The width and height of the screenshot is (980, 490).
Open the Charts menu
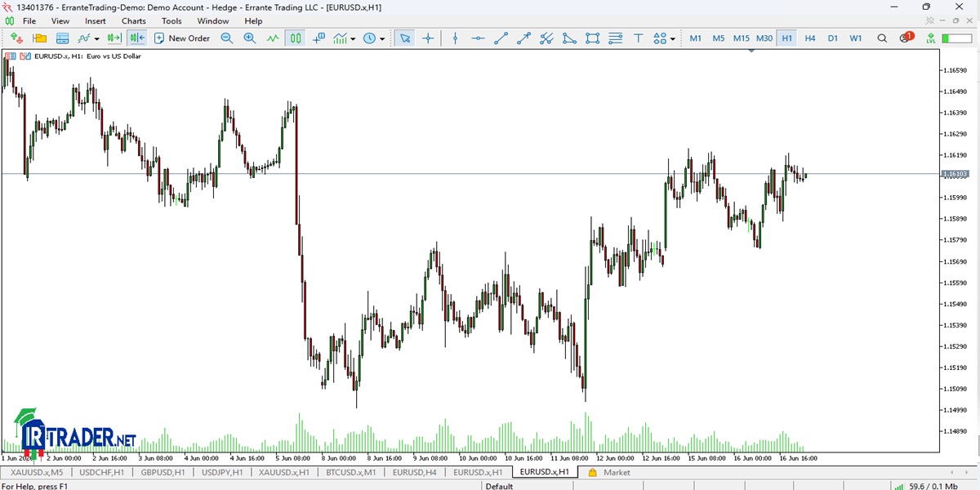(x=134, y=20)
